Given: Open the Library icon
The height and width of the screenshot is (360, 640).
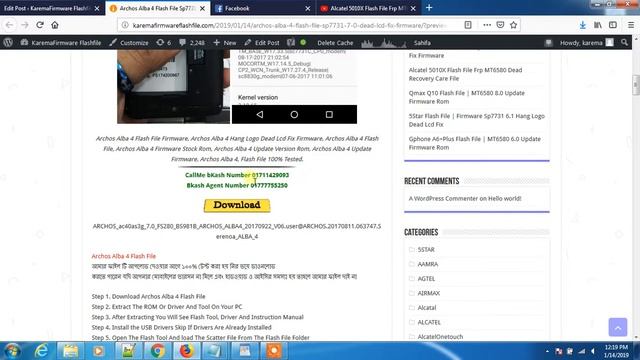Looking at the screenshot, I should pos(598,25).
